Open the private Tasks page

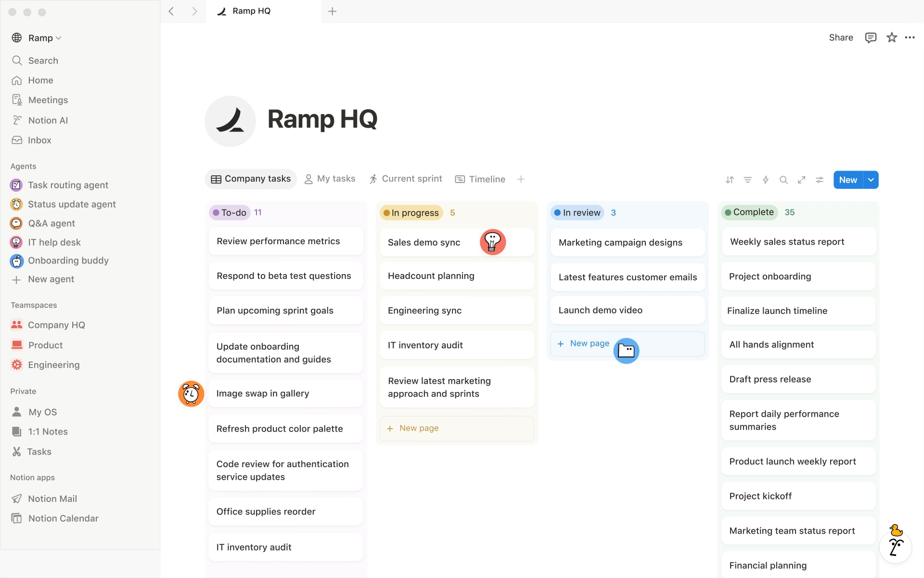tap(32, 452)
